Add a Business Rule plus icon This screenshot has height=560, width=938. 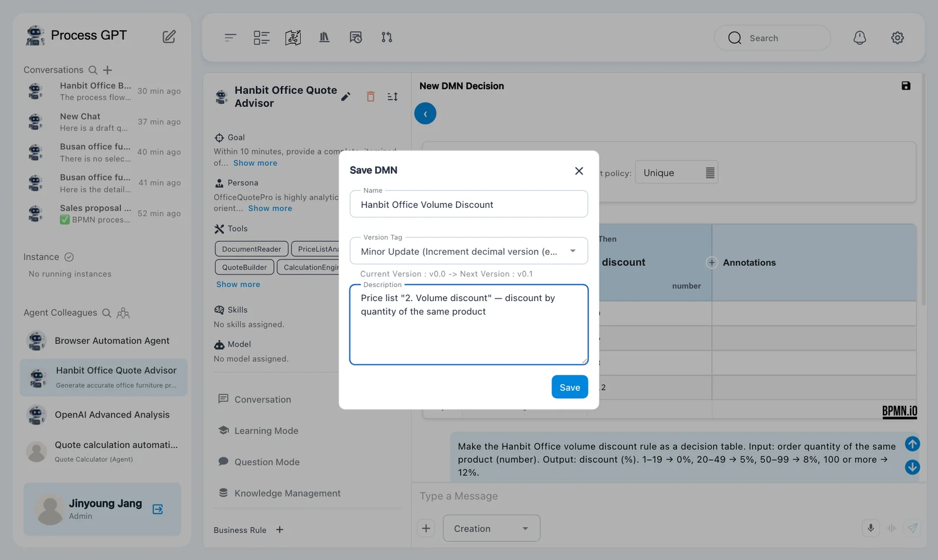[x=280, y=530]
